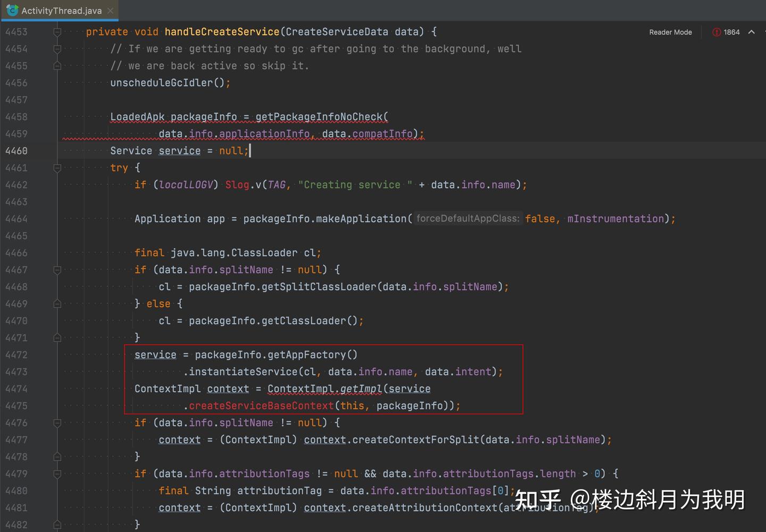Place cursor on 'Service service = null' line
The width and height of the screenshot is (766, 532).
(179, 151)
